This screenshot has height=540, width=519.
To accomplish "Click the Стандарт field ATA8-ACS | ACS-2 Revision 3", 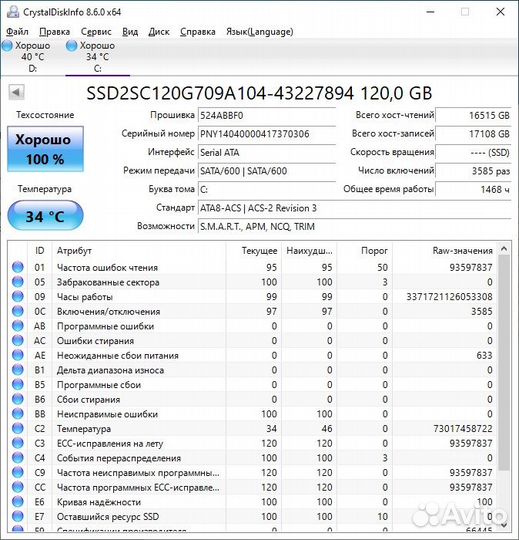I will click(355, 208).
